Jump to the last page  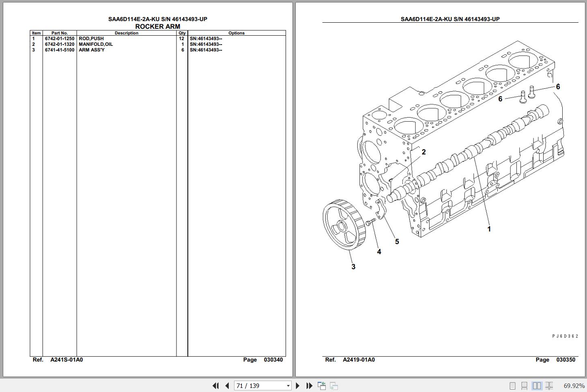tap(309, 386)
